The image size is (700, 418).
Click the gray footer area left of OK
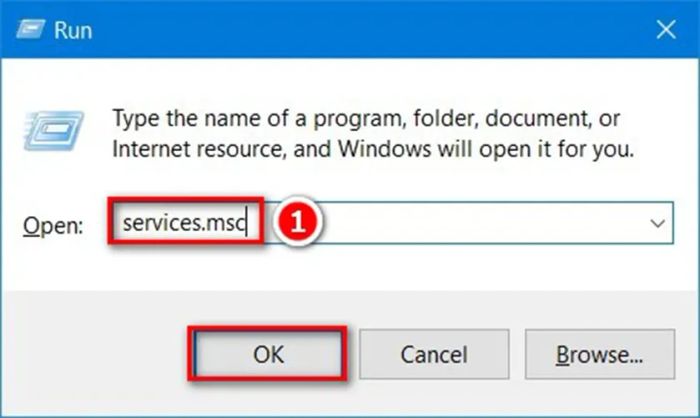click(x=100, y=354)
